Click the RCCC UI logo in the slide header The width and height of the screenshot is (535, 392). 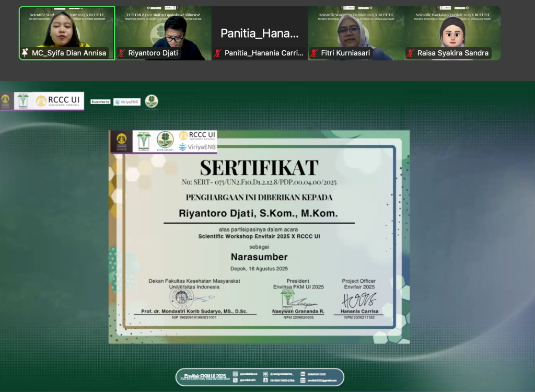click(58, 101)
